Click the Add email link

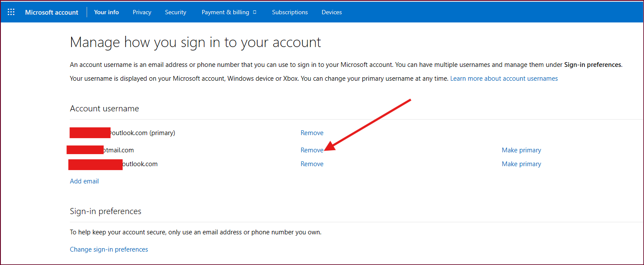[84, 181]
